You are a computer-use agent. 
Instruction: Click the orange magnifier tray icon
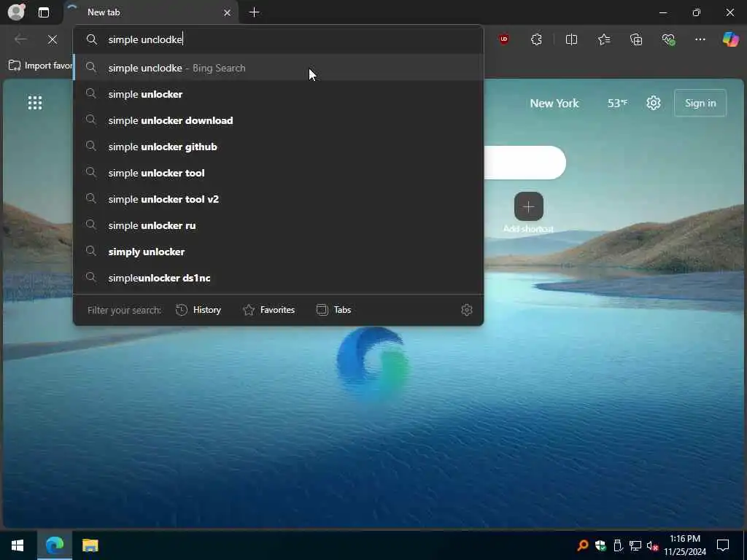tap(582, 545)
